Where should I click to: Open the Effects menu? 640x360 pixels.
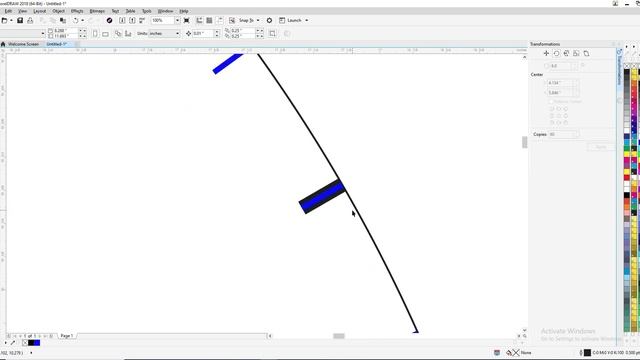pos(77,11)
